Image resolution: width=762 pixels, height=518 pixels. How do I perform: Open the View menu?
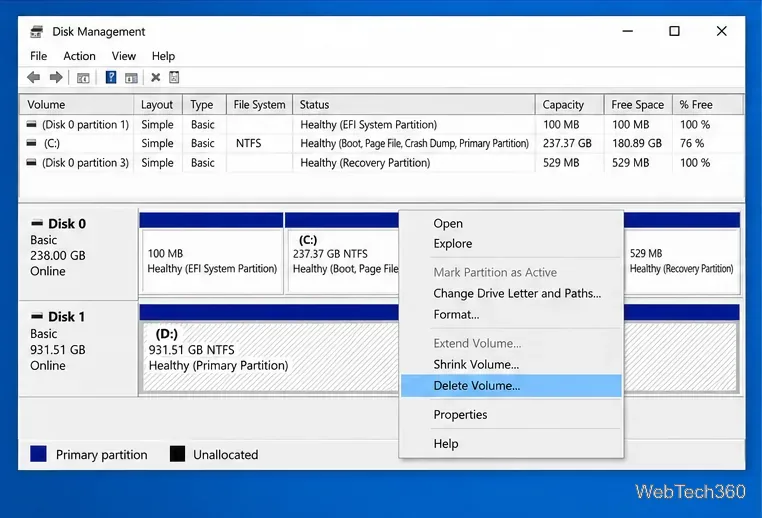point(123,56)
